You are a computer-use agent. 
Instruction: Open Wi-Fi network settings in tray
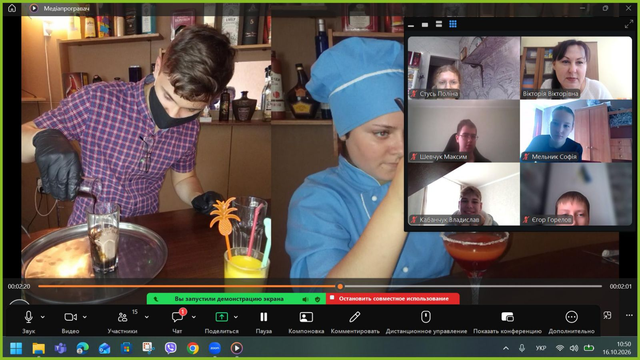(560, 348)
